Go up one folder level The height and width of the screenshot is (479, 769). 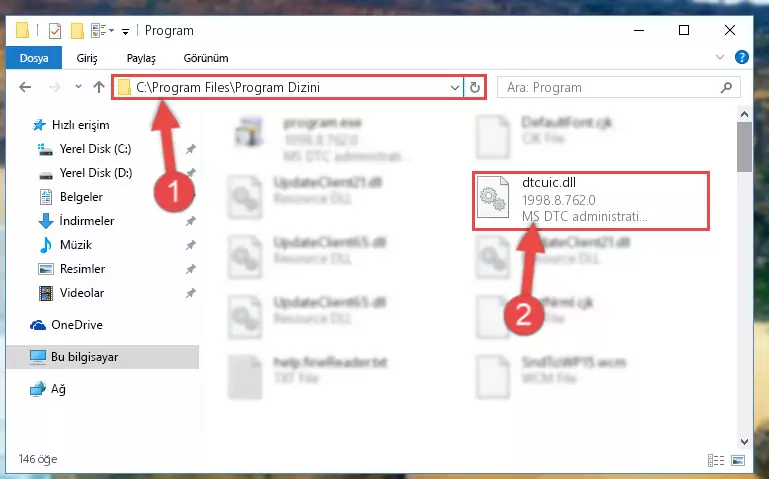point(99,87)
